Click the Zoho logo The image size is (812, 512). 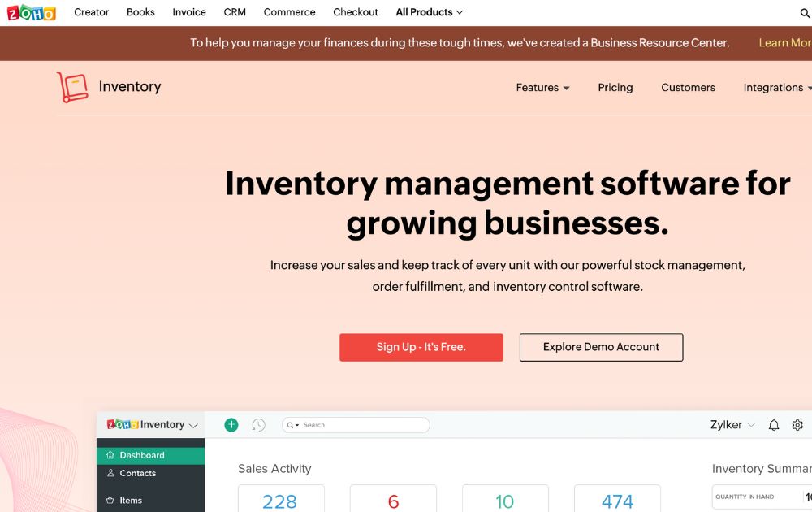31,12
